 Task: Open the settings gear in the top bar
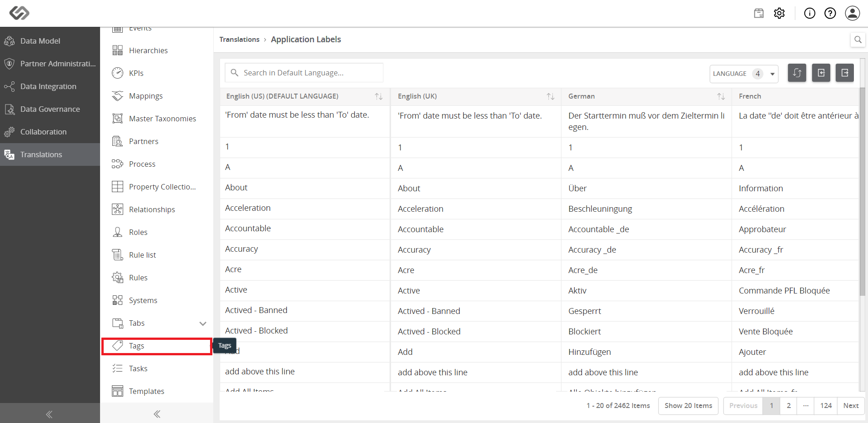click(779, 13)
